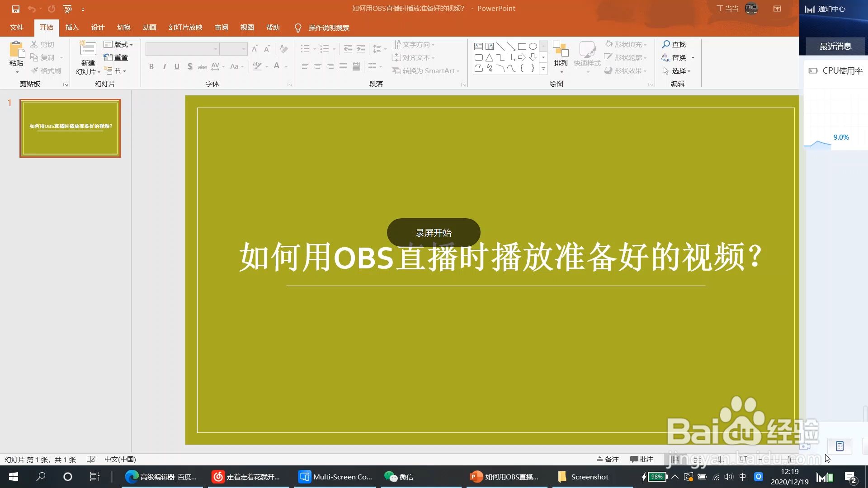The height and width of the screenshot is (488, 868).
Task: Open the File (文件) menu
Action: [17, 28]
